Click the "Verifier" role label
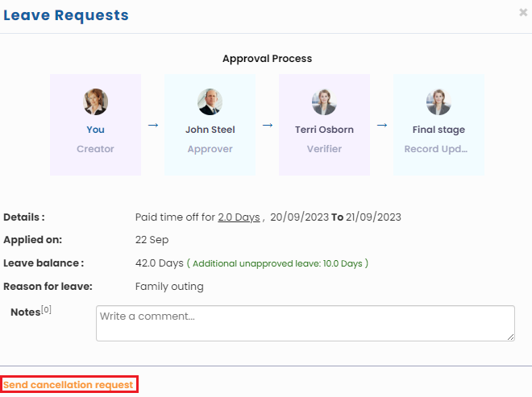Image resolution: width=532 pixels, height=397 pixels. click(324, 149)
